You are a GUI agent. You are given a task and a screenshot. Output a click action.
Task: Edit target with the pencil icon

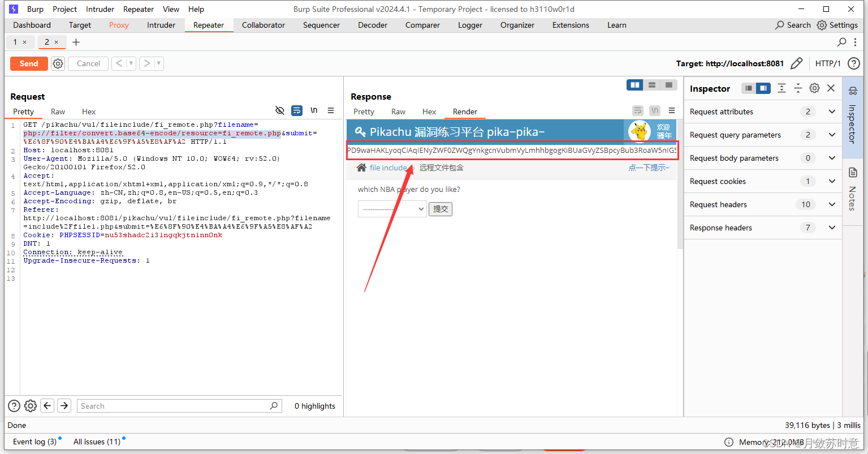(796, 63)
